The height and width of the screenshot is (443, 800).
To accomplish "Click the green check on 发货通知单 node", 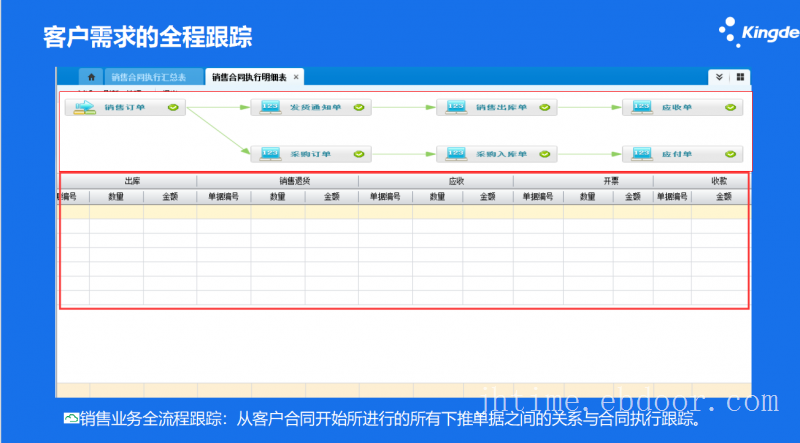I will coord(359,107).
